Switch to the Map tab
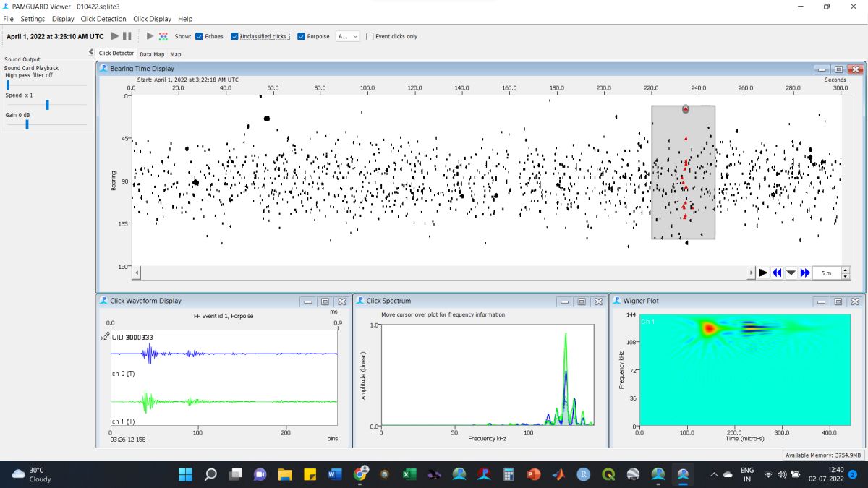This screenshot has width=868, height=488. click(176, 53)
